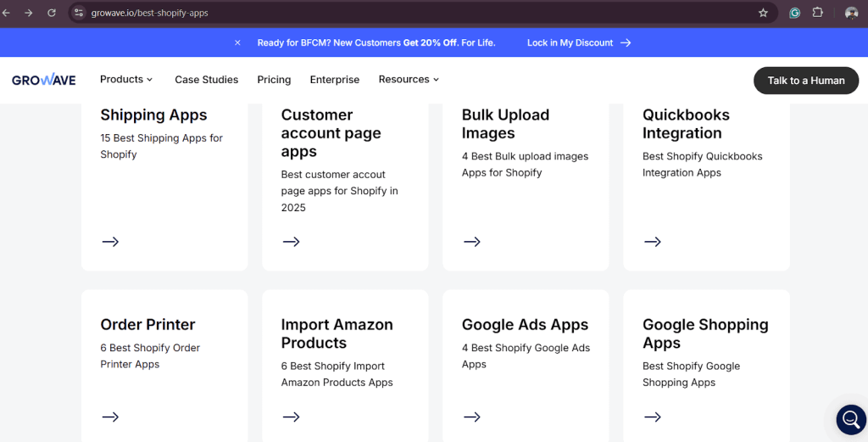Click the Talk to a Human button
The height and width of the screenshot is (442, 868).
(x=805, y=81)
